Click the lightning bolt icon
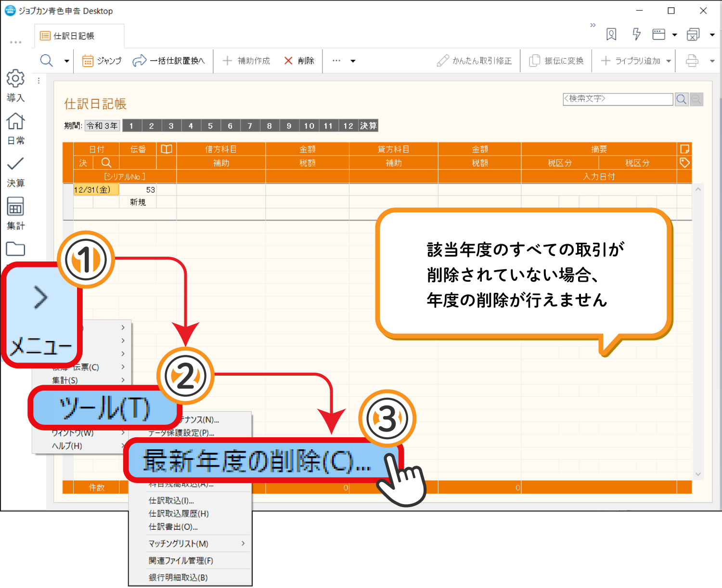 point(636,34)
